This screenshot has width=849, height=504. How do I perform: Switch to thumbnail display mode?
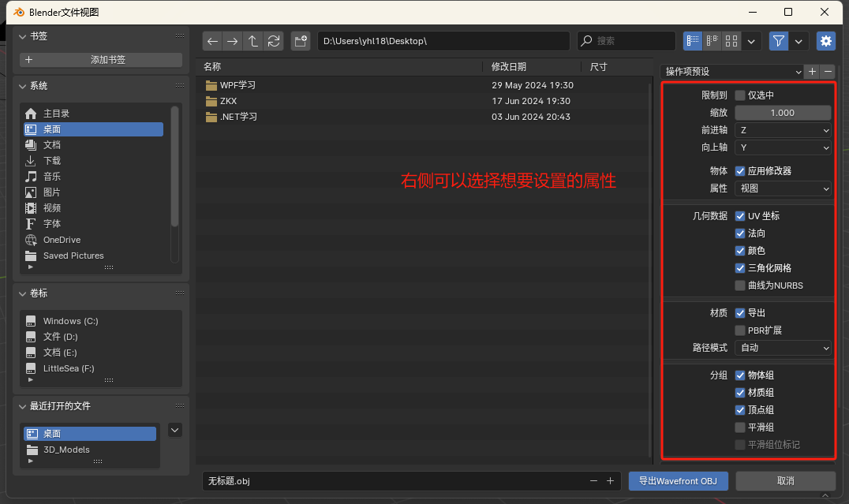pyautogui.click(x=731, y=40)
